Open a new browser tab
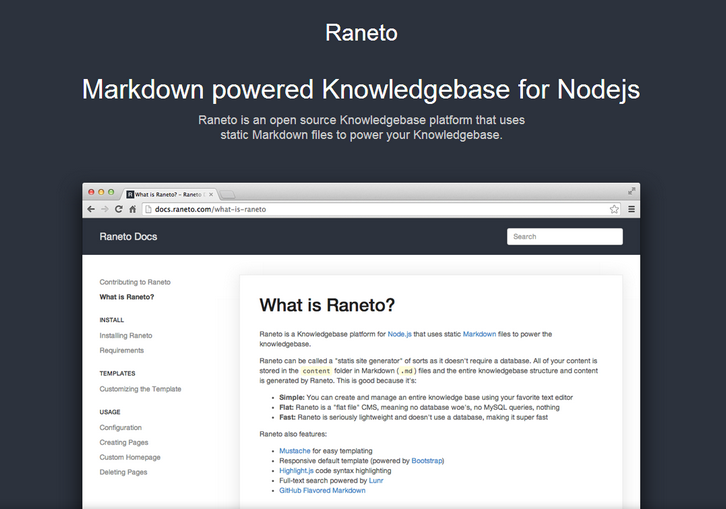This screenshot has width=726, height=509. click(x=227, y=193)
